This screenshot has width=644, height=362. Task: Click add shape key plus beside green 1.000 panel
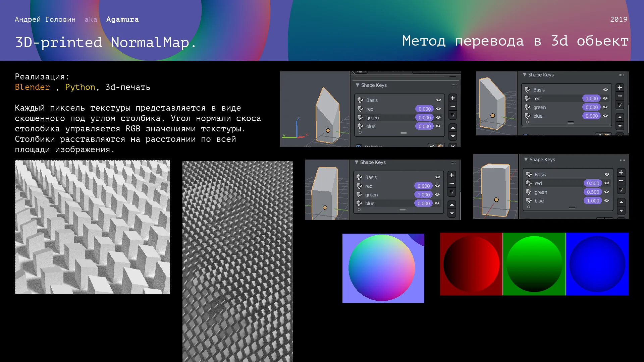[x=451, y=175]
